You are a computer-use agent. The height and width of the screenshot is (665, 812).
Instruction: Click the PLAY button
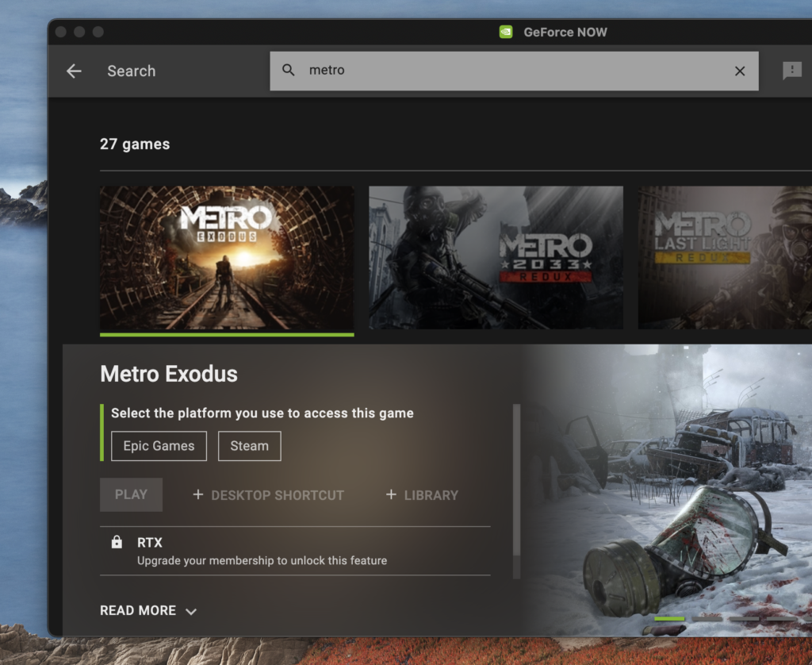131,494
